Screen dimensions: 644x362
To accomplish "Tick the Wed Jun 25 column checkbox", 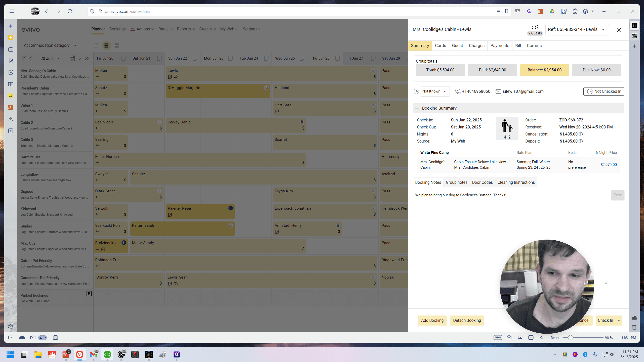I will click(302, 58).
